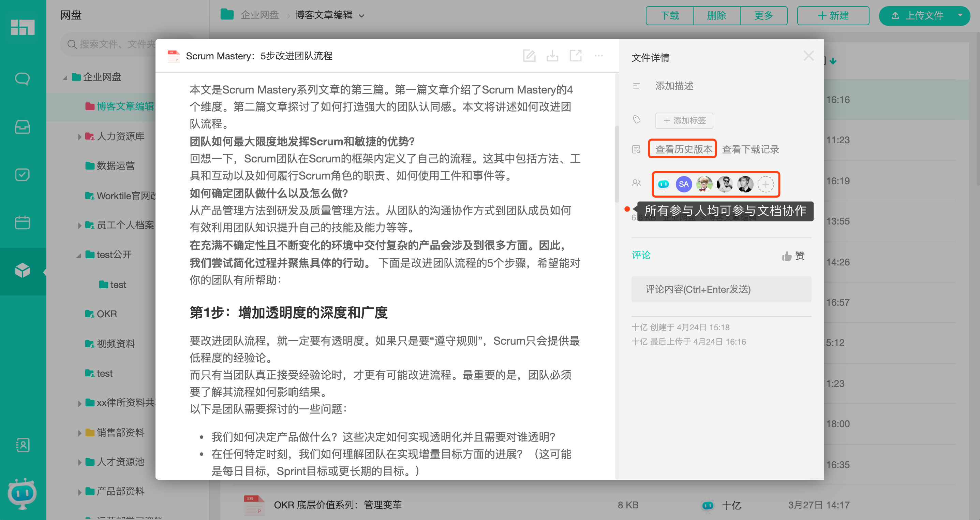The height and width of the screenshot is (520, 980).
Task: Expand the 销售部资料 folder
Action: pos(79,433)
